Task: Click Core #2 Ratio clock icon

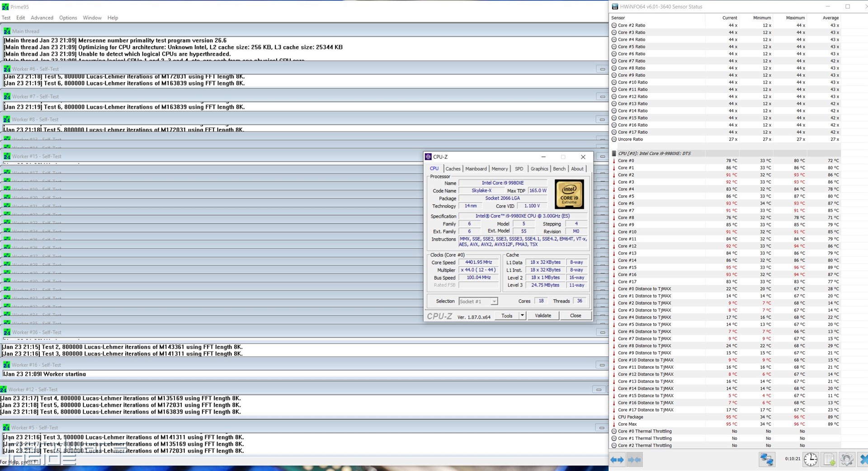Action: 614,25
